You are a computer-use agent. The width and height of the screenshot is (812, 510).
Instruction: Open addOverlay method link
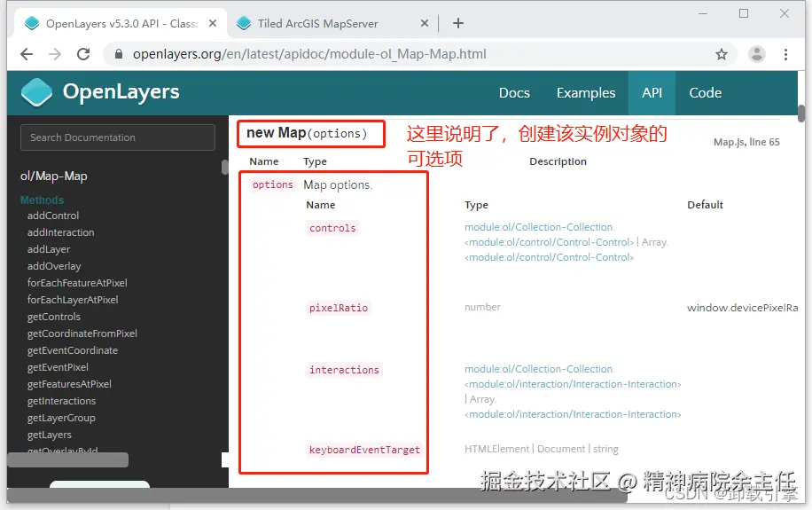54,266
